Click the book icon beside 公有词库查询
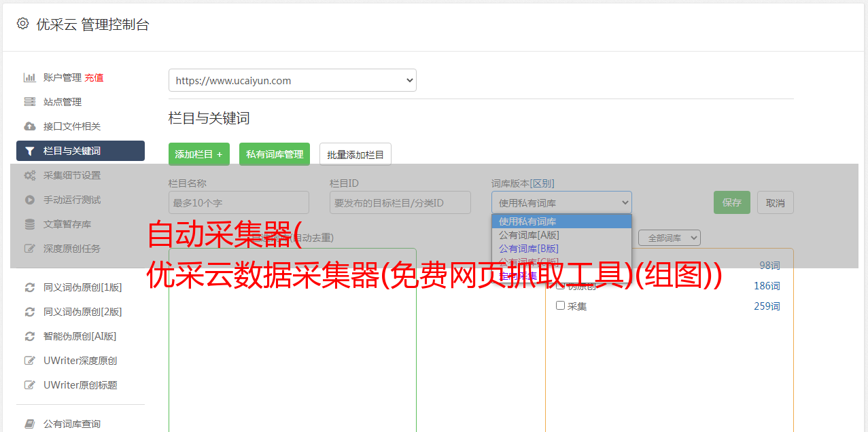This screenshot has height=432, width=868. (x=30, y=424)
